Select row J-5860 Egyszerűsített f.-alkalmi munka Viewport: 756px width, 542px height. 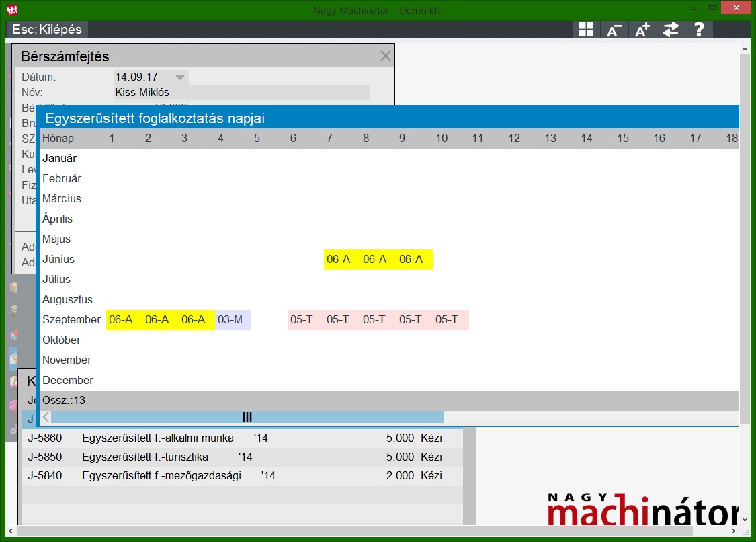click(242, 438)
